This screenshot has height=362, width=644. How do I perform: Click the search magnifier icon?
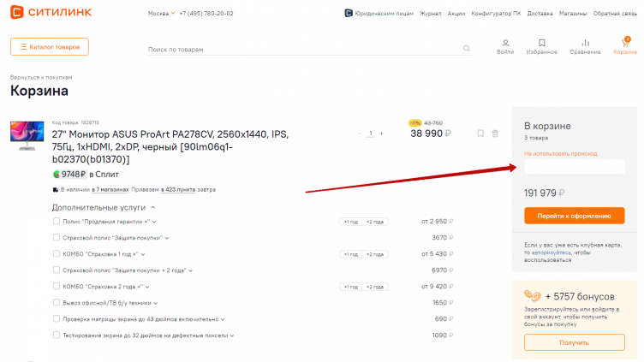[x=467, y=49]
